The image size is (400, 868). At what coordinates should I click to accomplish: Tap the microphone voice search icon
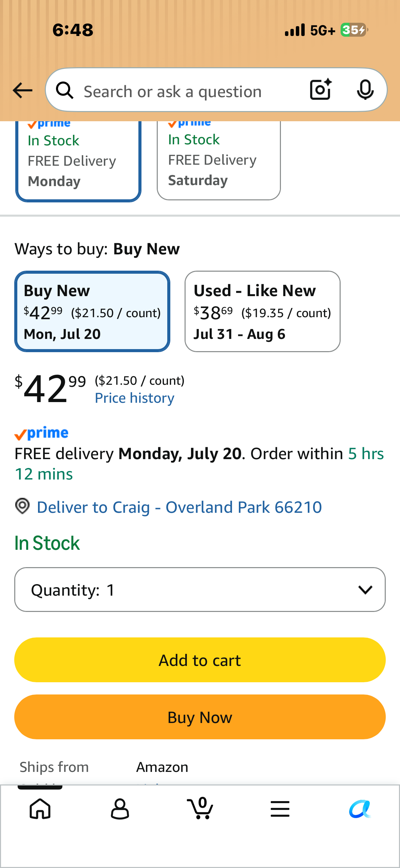tap(365, 90)
